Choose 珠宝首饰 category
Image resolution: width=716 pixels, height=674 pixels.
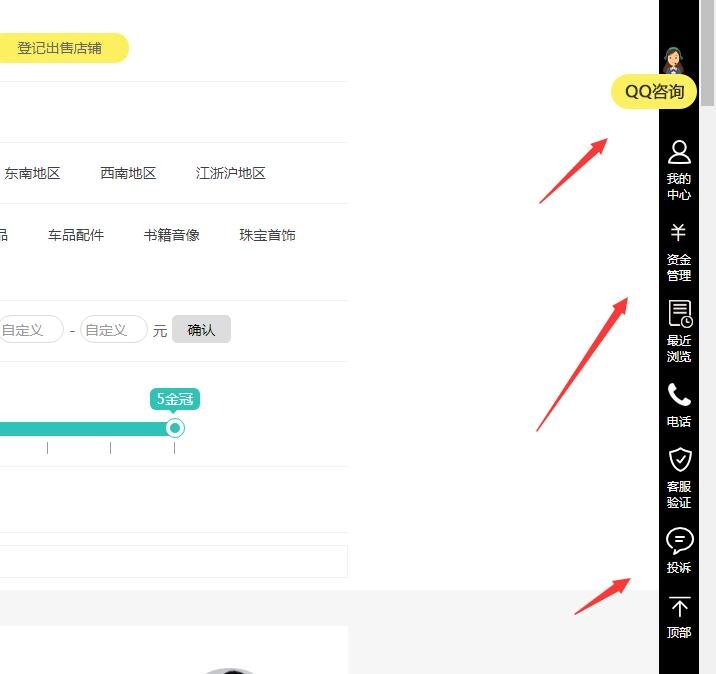click(x=267, y=235)
